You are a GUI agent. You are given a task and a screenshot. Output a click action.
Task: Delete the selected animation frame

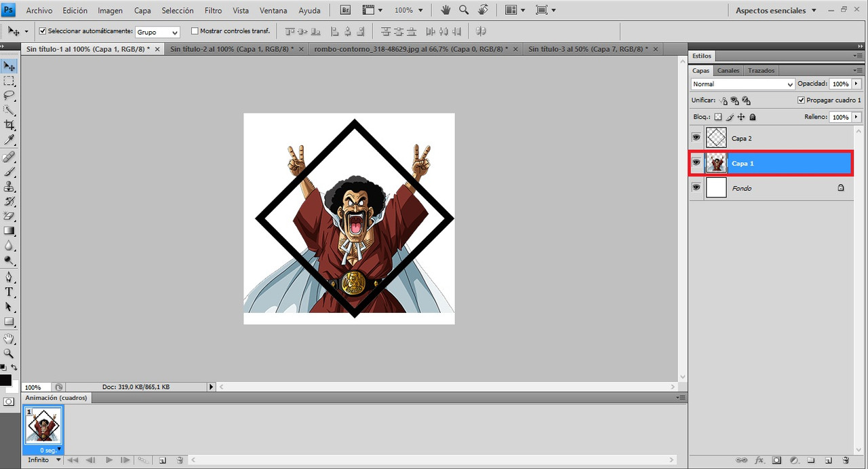click(180, 460)
